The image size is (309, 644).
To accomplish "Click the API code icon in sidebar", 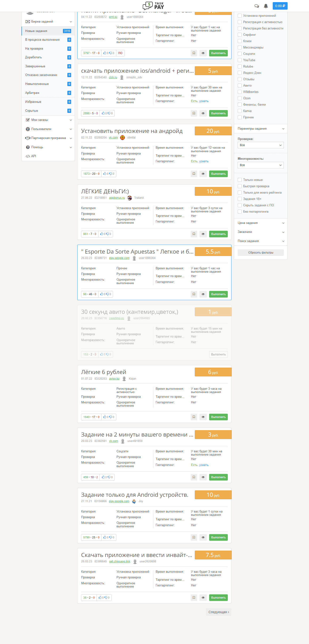I will click(28, 156).
